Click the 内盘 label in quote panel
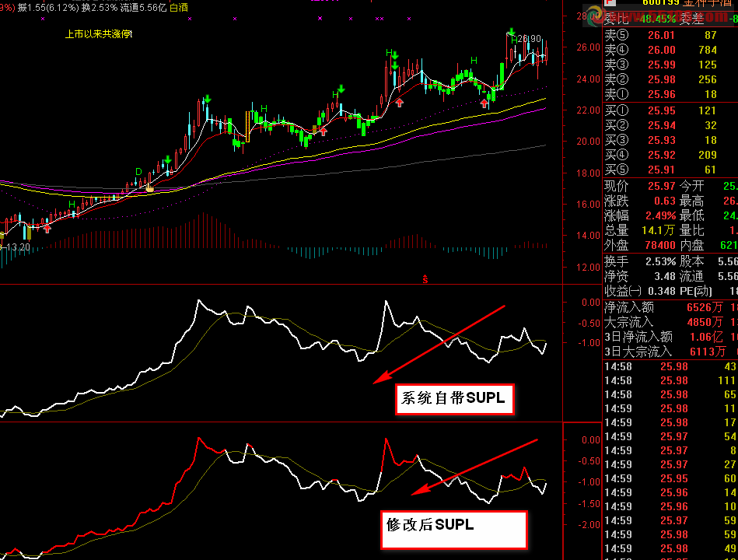Viewport: 738px width, 560px height. tap(691, 245)
